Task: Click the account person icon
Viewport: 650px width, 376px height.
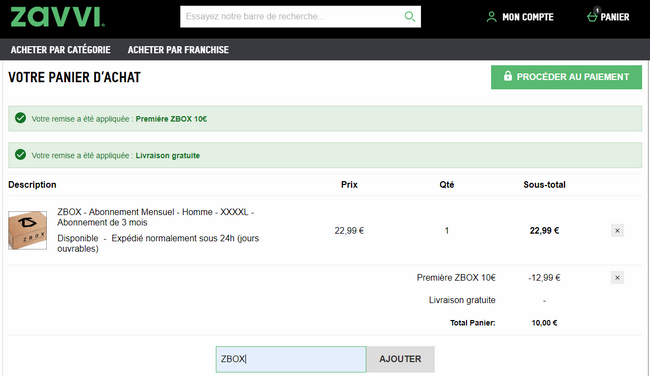Action: coord(491,17)
